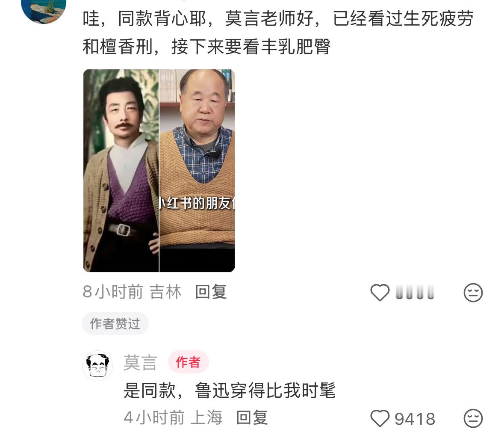Viewport: 504px width, 435px height.
Task: Tap the 作者赞过 tag
Action: pos(115,323)
